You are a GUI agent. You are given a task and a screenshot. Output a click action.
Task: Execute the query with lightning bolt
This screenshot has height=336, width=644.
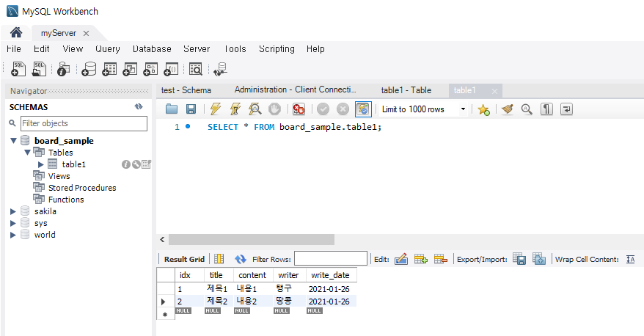pyautogui.click(x=215, y=109)
